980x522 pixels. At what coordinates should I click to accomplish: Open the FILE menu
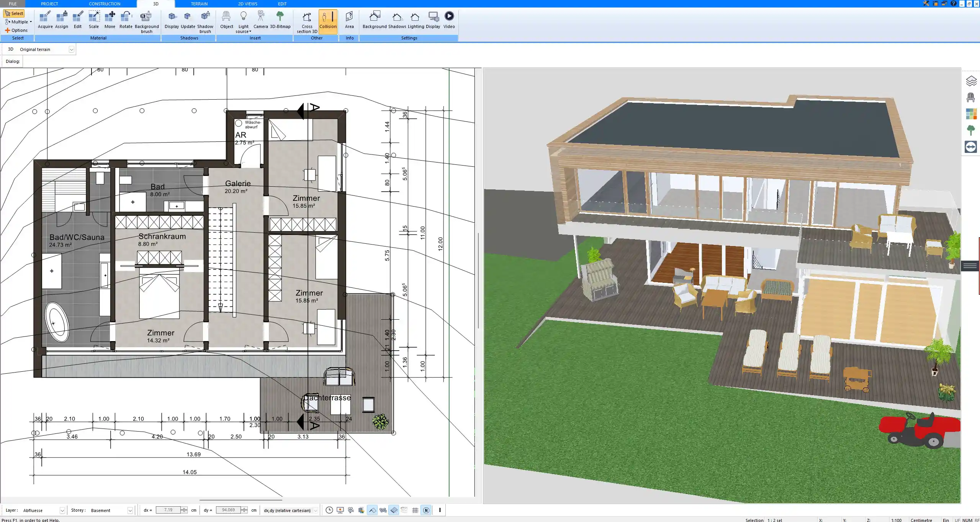click(12, 3)
